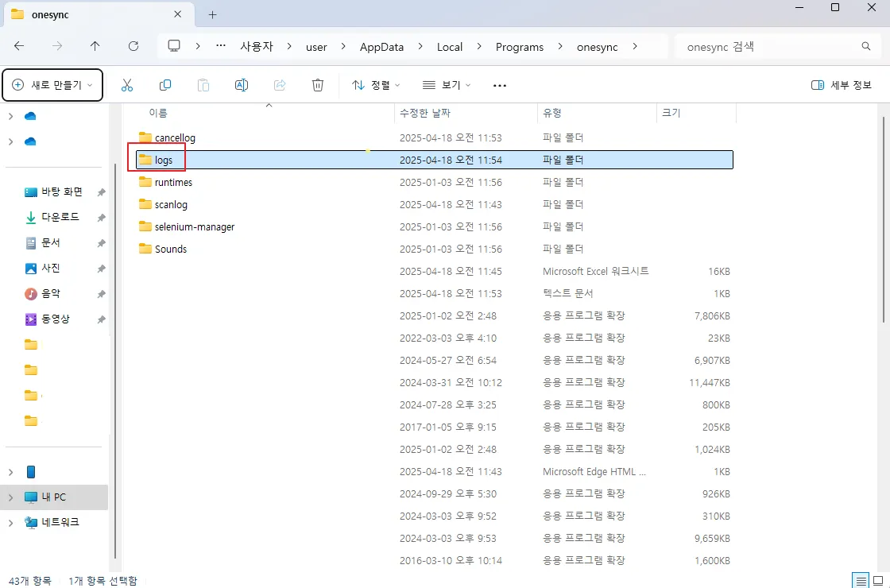Navigate to 사용자 breadcrumb
890x588 pixels.
pos(257,47)
